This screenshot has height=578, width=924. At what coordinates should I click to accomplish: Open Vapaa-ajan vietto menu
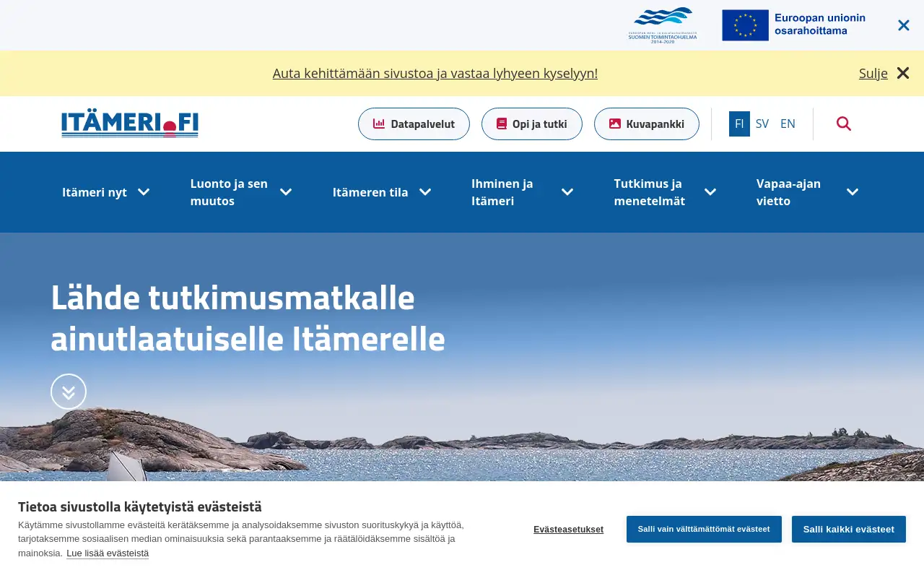click(x=788, y=192)
